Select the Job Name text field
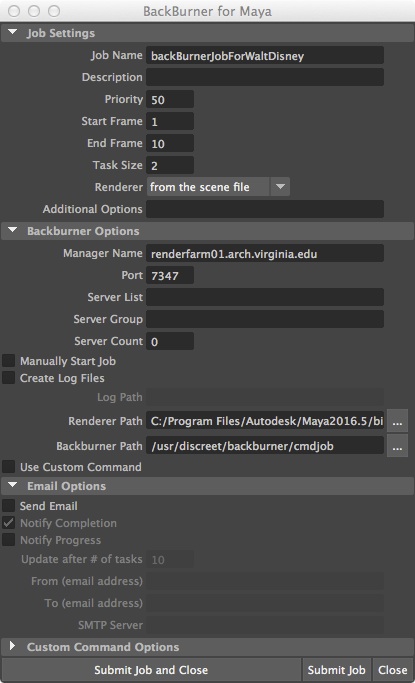 (265, 56)
